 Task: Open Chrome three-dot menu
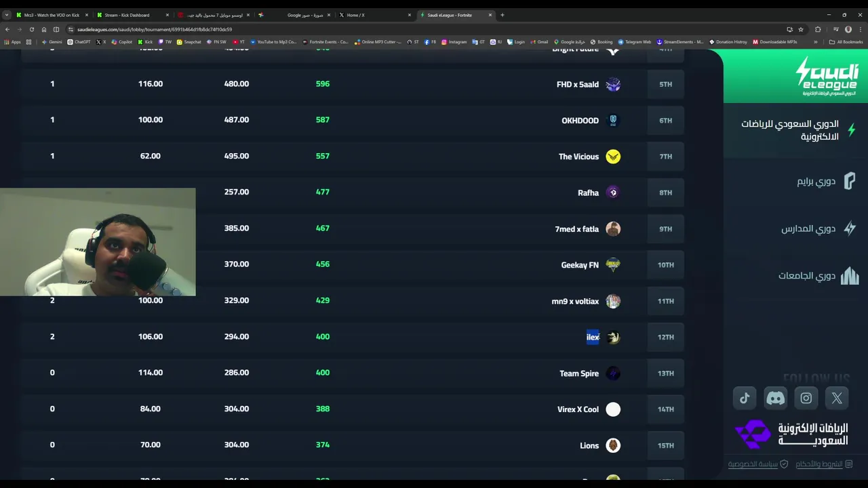(x=861, y=29)
